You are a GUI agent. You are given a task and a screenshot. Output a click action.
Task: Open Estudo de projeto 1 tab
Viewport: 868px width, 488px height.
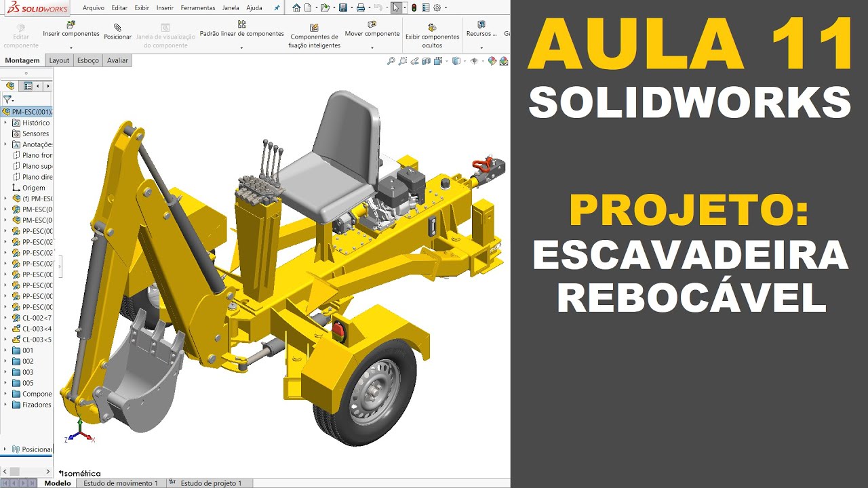[x=210, y=483]
